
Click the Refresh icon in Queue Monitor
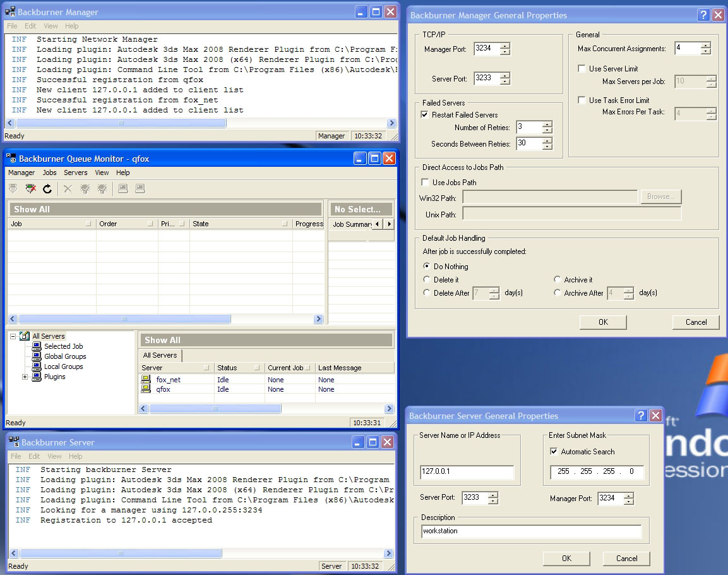point(47,188)
